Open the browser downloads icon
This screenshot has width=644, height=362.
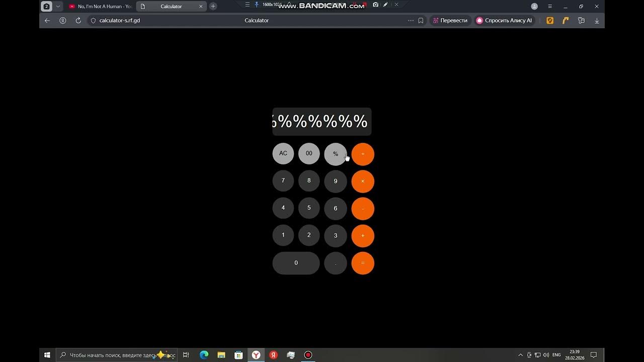(597, 21)
